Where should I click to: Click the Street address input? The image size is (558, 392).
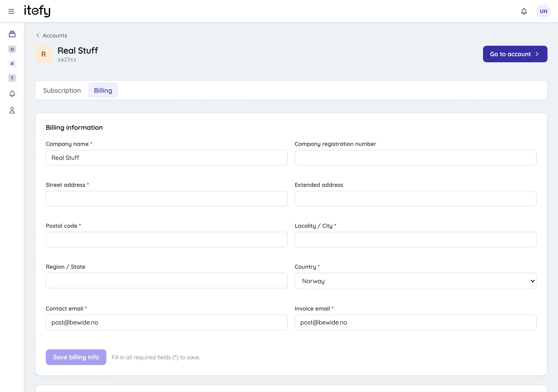pos(167,199)
